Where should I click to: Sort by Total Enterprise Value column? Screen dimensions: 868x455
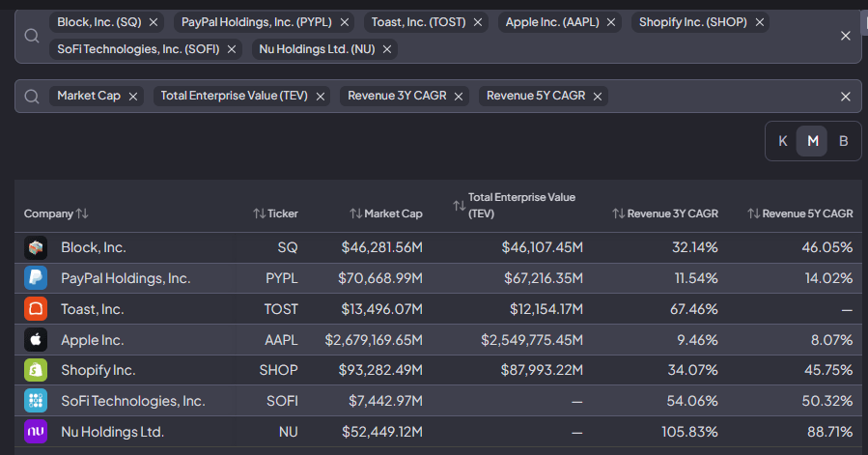click(x=515, y=206)
